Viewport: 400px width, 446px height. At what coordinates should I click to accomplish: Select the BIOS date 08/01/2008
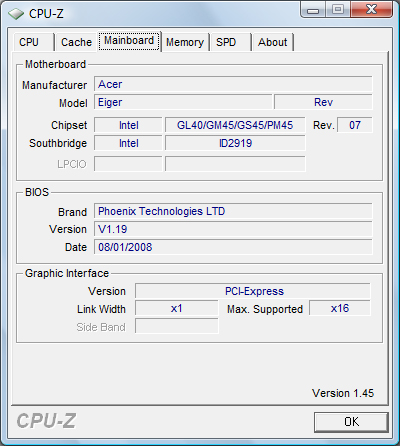click(233, 247)
